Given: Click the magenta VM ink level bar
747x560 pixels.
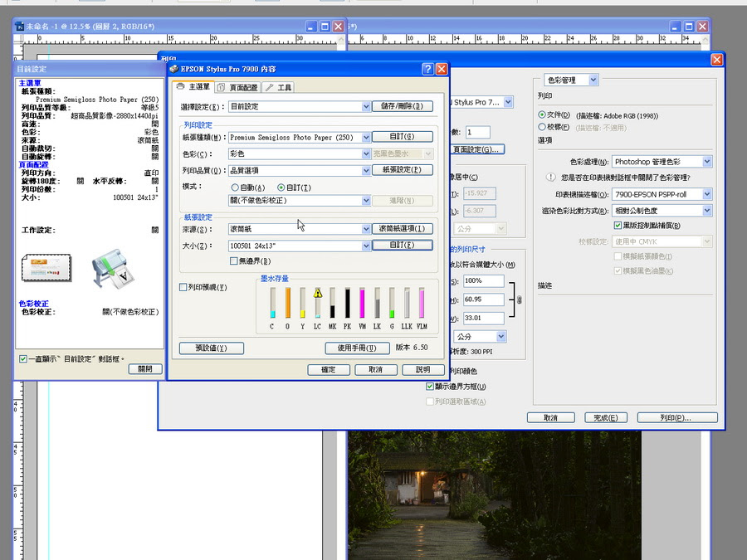Looking at the screenshot, I should point(362,303).
